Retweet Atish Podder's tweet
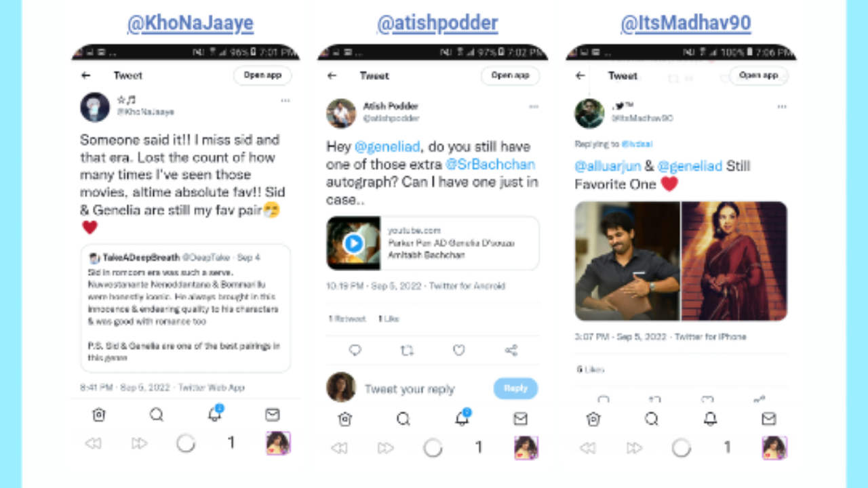This screenshot has height=488, width=868. (407, 350)
